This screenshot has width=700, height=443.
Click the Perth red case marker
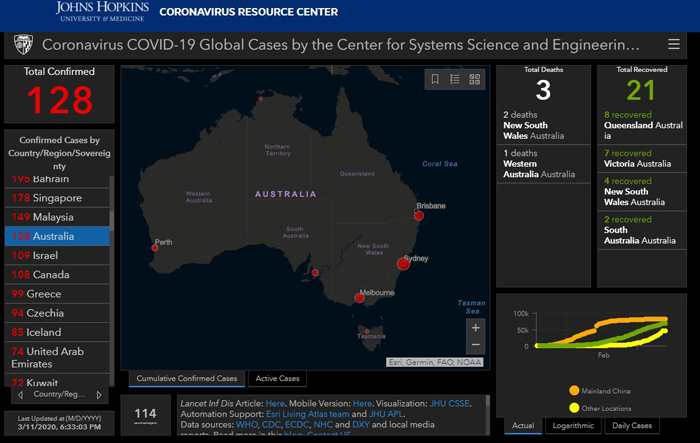[154, 247]
